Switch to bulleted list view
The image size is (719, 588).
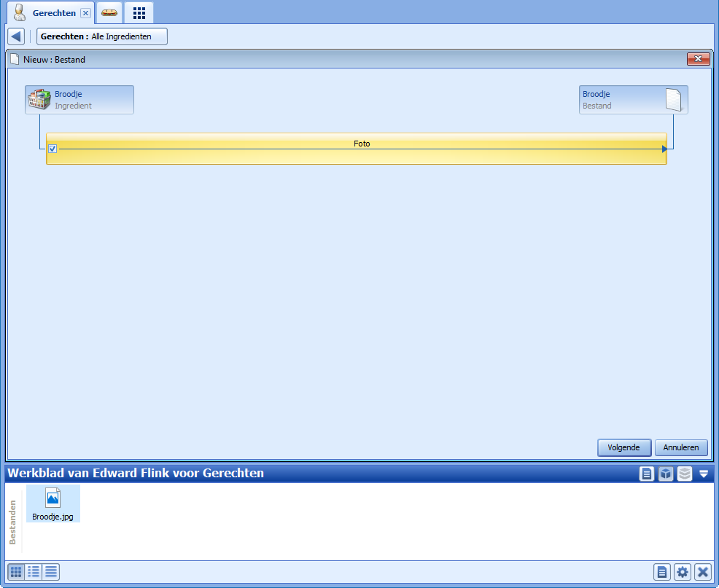tap(34, 572)
